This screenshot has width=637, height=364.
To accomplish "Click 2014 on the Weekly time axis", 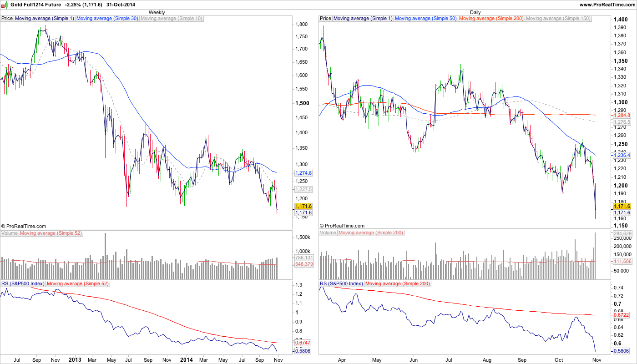I will coord(187,359).
